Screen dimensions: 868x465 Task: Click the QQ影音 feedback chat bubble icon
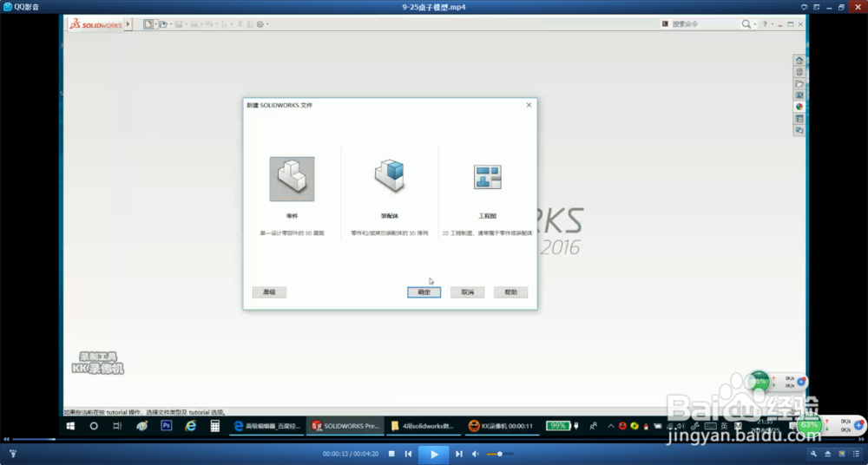805,7
